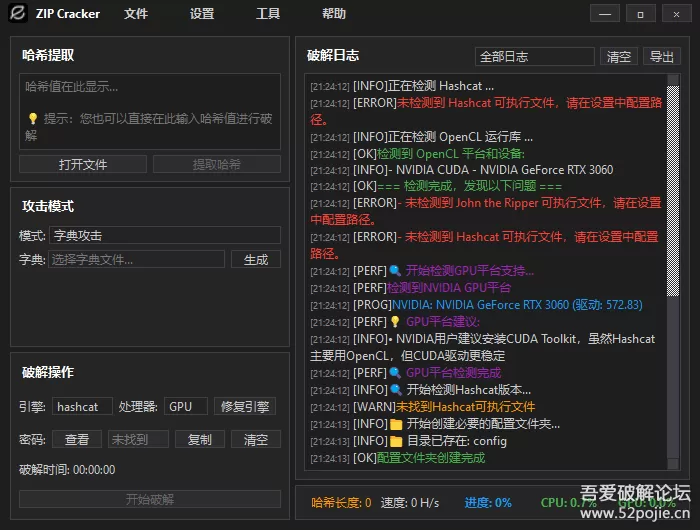700x530 pixels.
Task: Click WARN line 未找到Hashcat可执行文件
Action: (x=423, y=406)
